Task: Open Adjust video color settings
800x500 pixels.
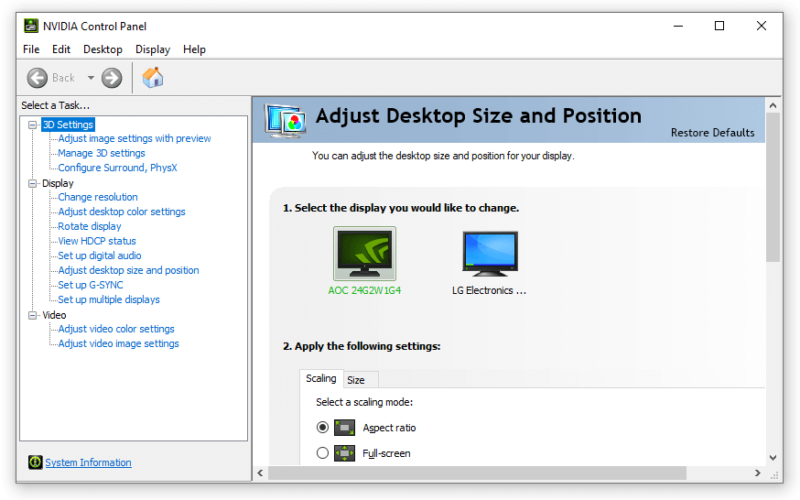Action: [x=116, y=329]
